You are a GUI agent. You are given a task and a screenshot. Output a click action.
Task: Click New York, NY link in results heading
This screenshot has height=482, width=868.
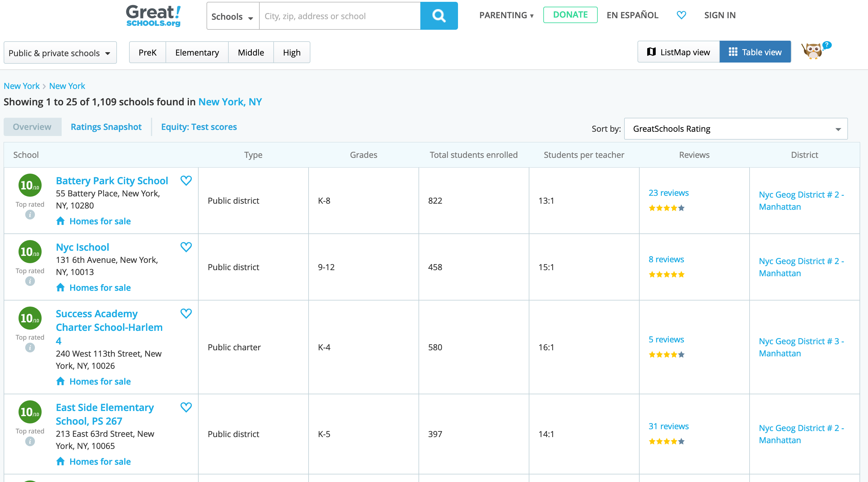coord(230,102)
